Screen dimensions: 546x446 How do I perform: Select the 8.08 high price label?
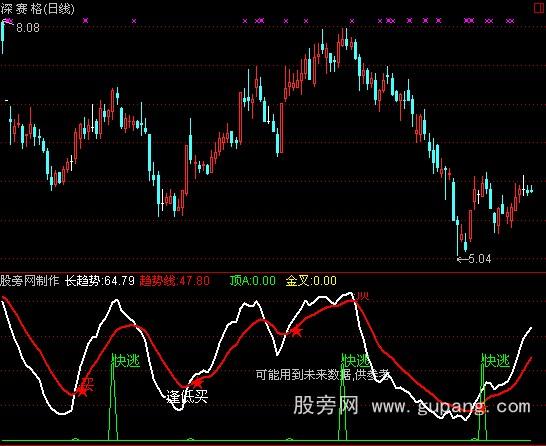(28, 28)
